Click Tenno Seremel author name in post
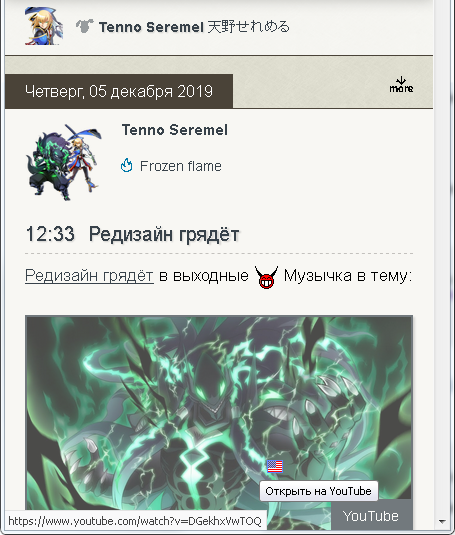The image size is (455, 535). tap(175, 130)
